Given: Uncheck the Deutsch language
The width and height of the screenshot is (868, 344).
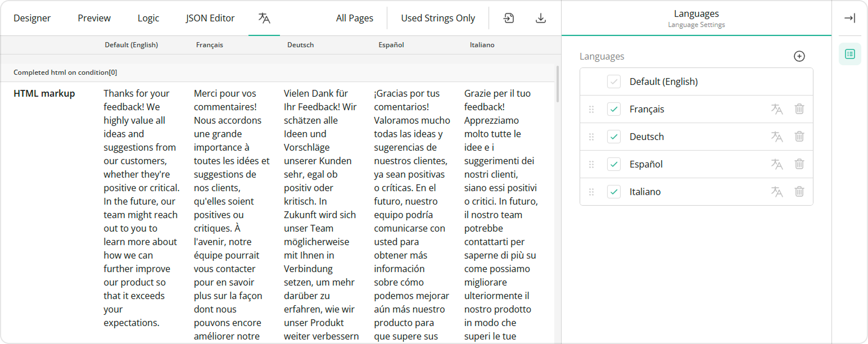Looking at the screenshot, I should pyautogui.click(x=614, y=137).
